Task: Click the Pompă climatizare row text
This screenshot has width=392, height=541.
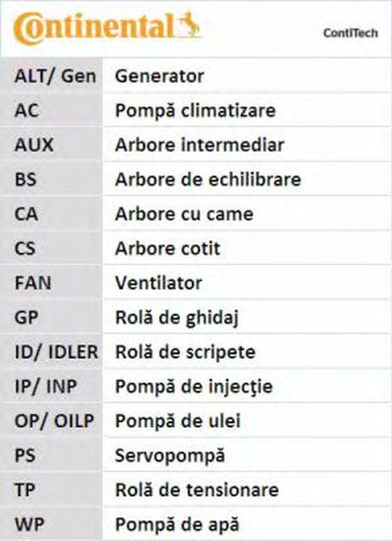Action: click(195, 111)
